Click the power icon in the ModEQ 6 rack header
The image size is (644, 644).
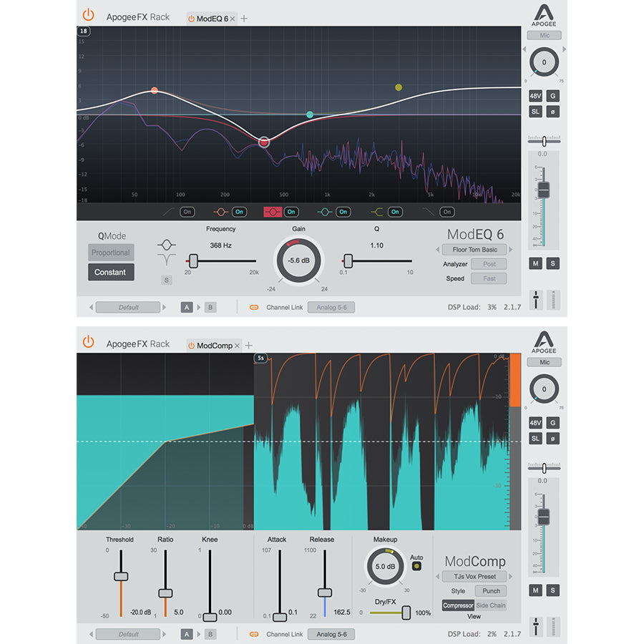(x=88, y=15)
